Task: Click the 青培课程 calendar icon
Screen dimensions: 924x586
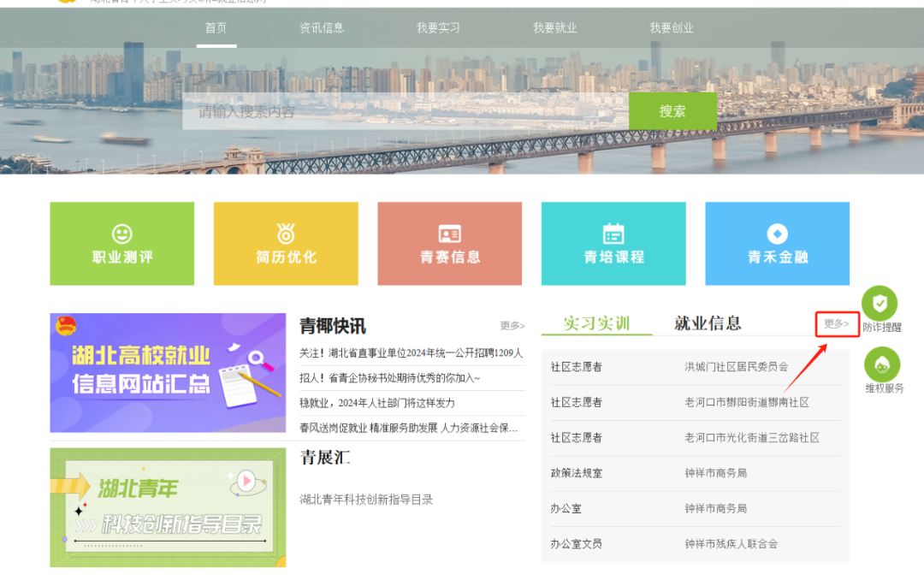Action: click(x=613, y=234)
